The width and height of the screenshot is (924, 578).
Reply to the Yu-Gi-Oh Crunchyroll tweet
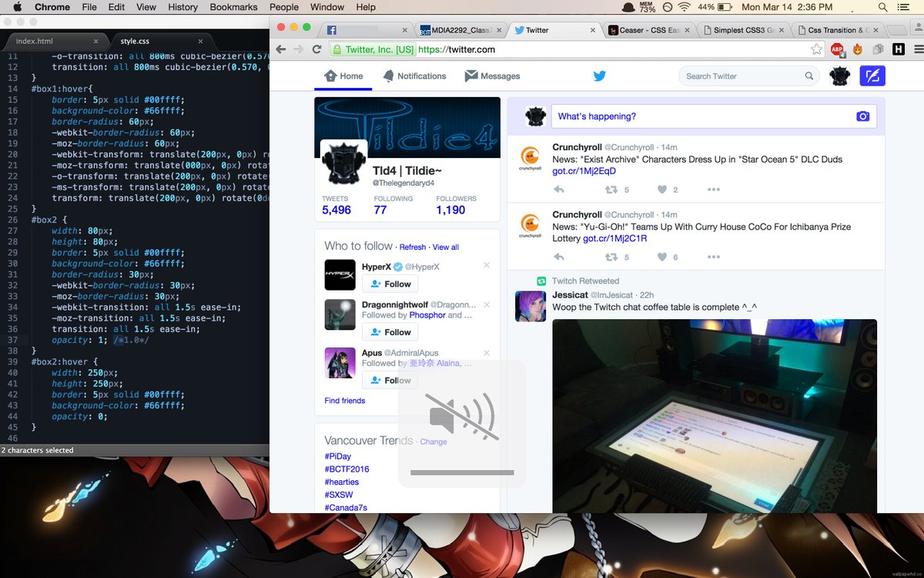[x=559, y=257]
